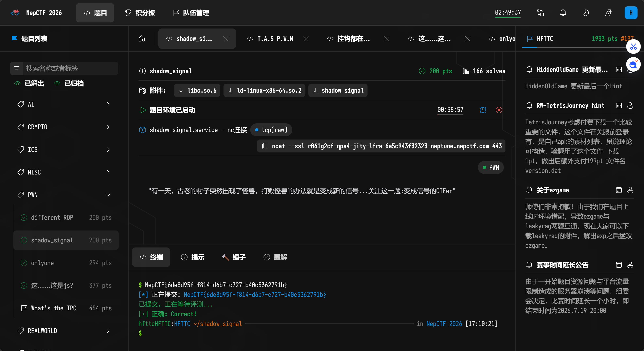Image resolution: width=644 pixels, height=351 pixels.
Task: Click author icon on RW-TetrisJourney hint
Action: [630, 105]
